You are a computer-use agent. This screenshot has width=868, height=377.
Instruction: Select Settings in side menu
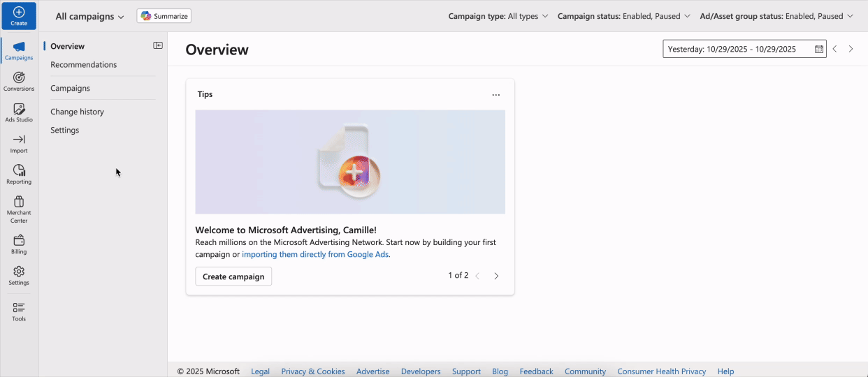point(65,130)
